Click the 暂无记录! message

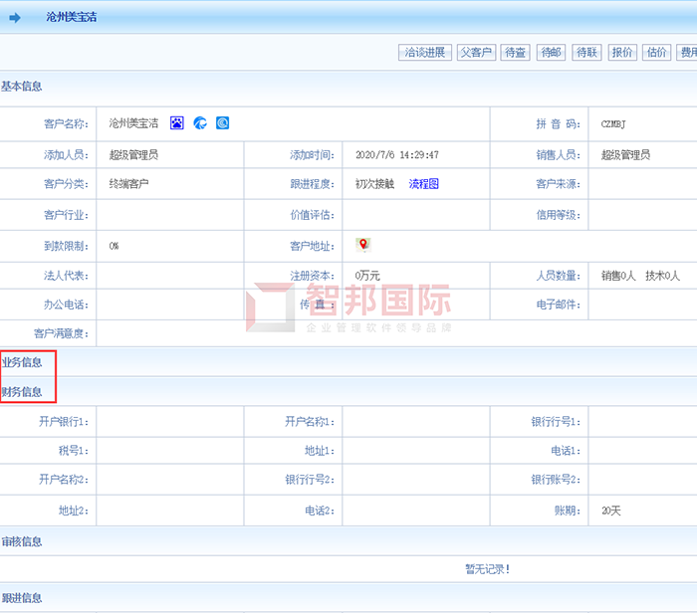(488, 569)
